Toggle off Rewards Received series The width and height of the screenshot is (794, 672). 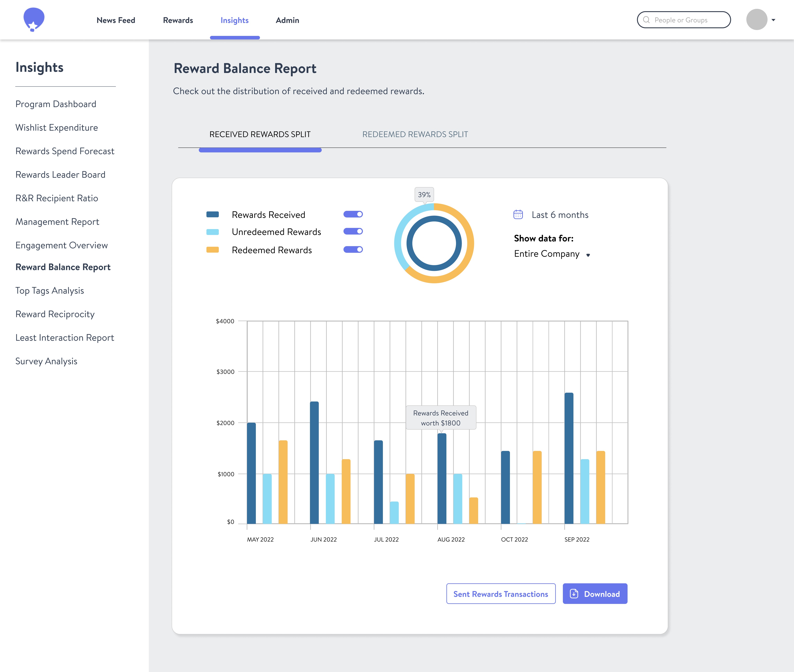coord(353,214)
